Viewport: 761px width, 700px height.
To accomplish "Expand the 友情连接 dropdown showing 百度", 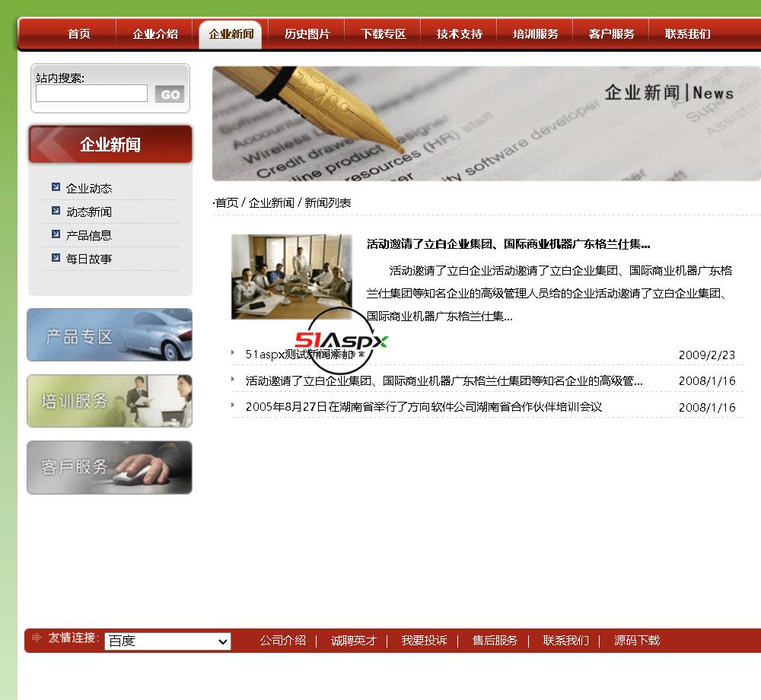I will coord(167,641).
